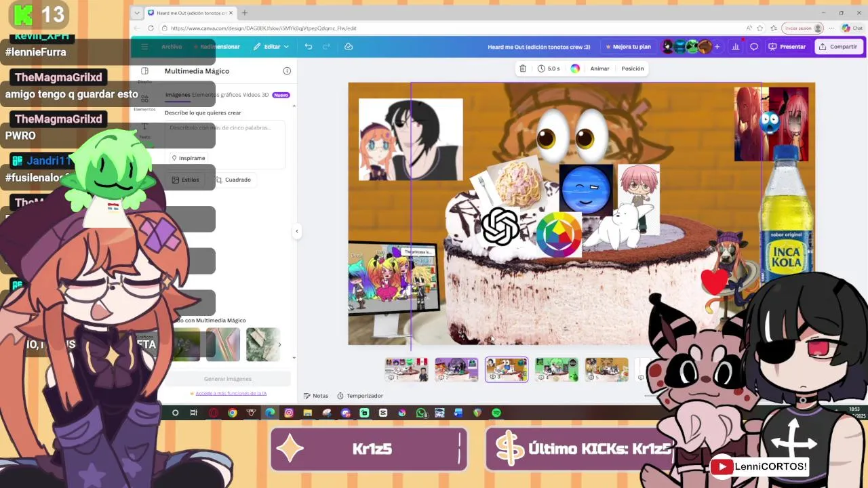868x488 pixels.
Task: Select page 4 thumbnail in the filmstrip
Action: (557, 369)
